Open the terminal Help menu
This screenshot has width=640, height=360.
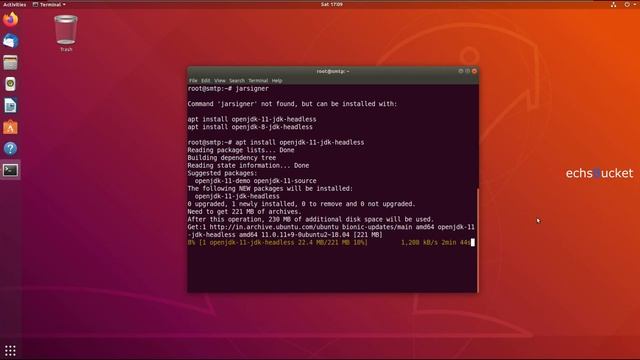tap(277, 81)
